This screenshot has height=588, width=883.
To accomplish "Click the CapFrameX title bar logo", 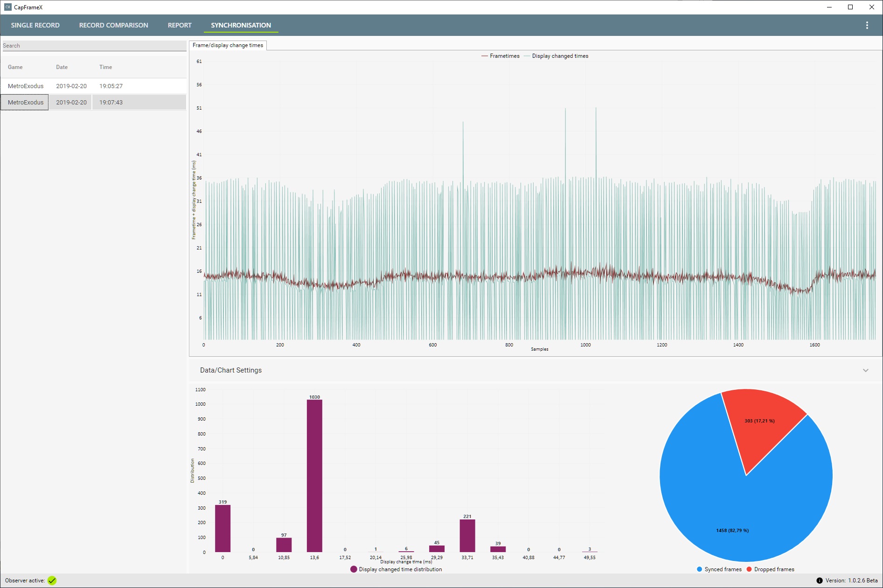I will 7,7.
